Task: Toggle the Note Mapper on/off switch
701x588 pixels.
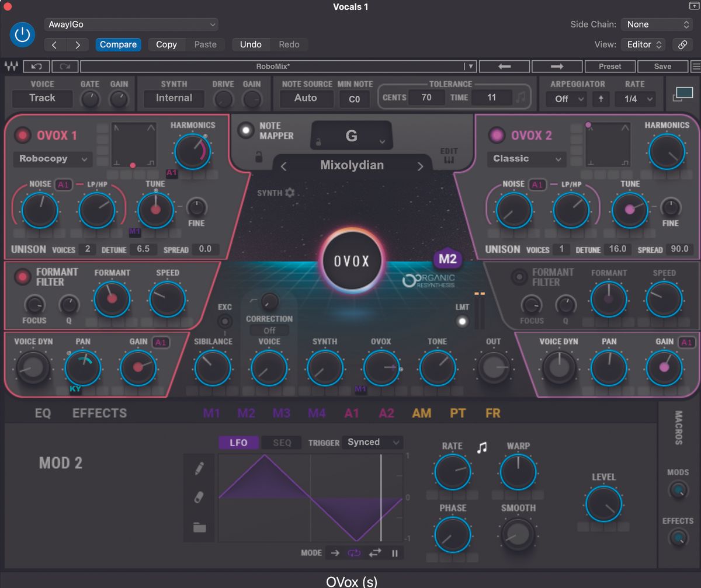Action: pos(245,130)
